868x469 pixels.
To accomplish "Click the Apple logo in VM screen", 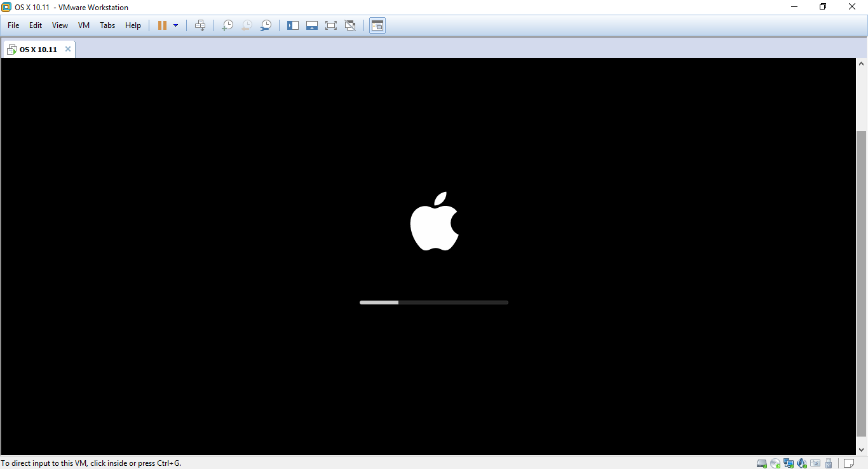I will (435, 221).
